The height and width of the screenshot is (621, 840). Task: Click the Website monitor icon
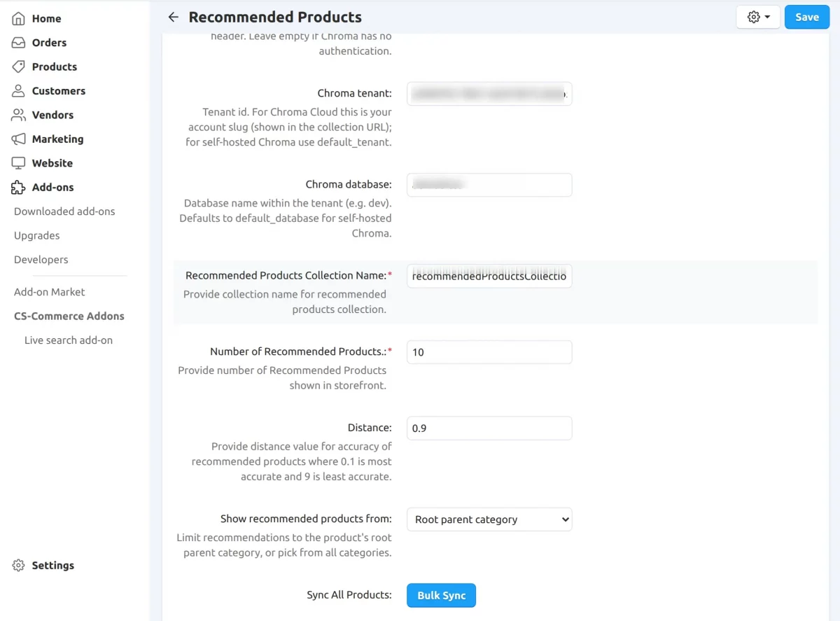(18, 163)
